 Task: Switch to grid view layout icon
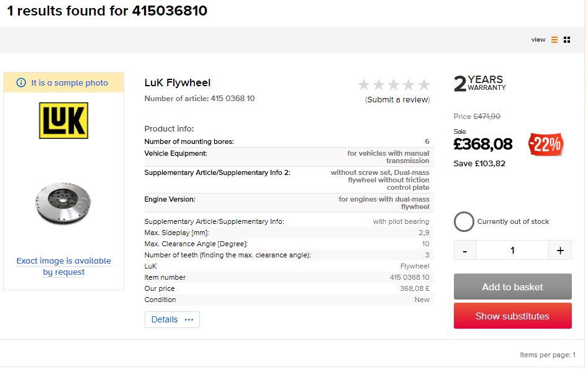pyautogui.click(x=567, y=40)
